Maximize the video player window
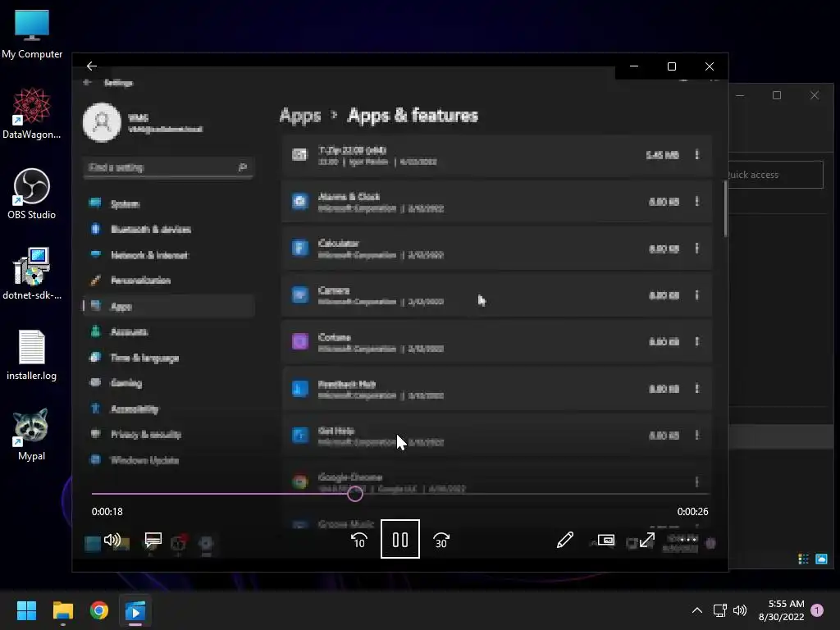The image size is (840, 630). point(672,66)
